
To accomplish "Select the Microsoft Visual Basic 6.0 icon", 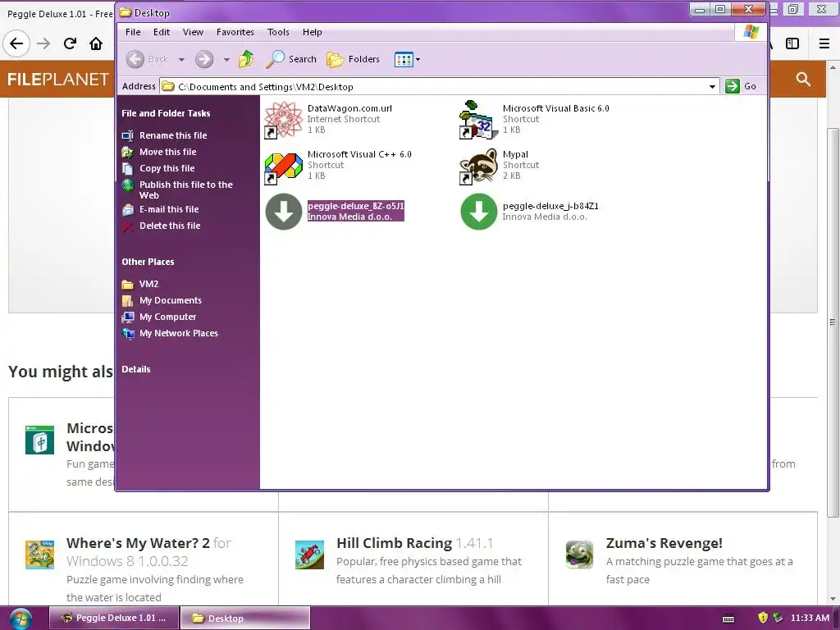I will (x=478, y=120).
